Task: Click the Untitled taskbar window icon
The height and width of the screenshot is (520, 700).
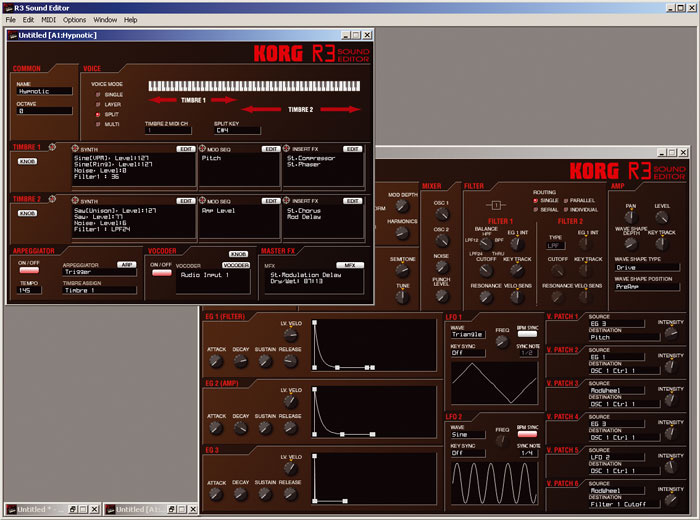Action: click(11, 509)
